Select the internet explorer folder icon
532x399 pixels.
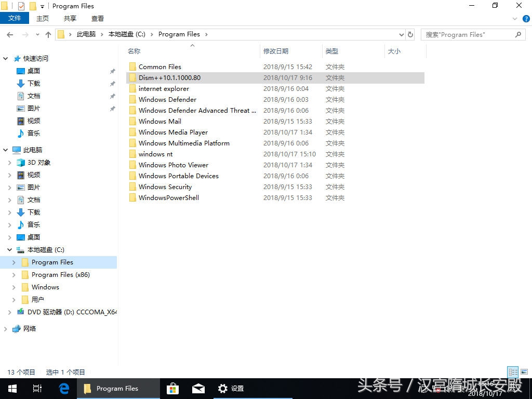(132, 89)
